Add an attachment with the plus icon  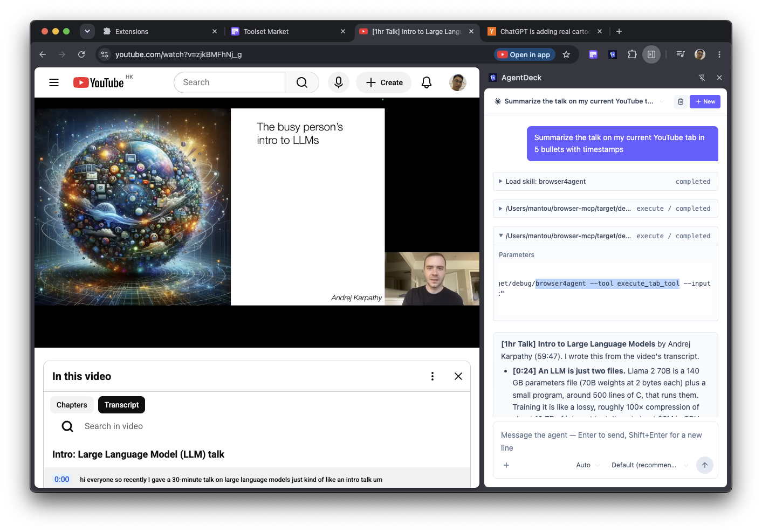click(506, 465)
